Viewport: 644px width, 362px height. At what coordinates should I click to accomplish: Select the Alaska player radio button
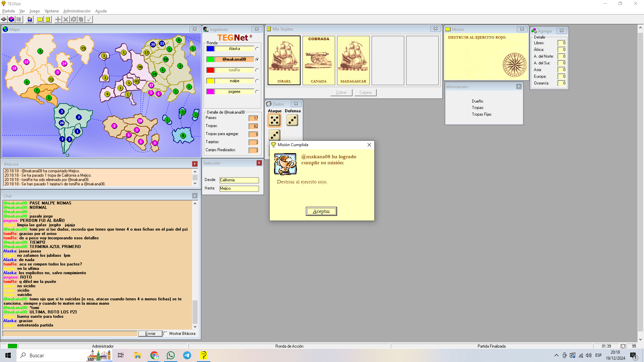coord(257,49)
